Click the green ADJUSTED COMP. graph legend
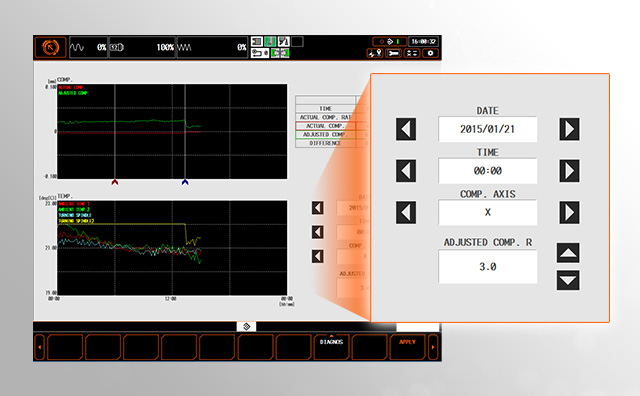This screenshot has width=640, height=396. point(73,93)
